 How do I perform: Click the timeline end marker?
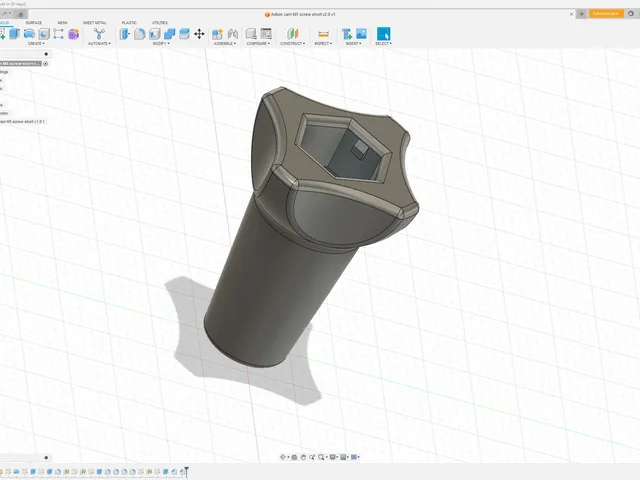coord(187,471)
